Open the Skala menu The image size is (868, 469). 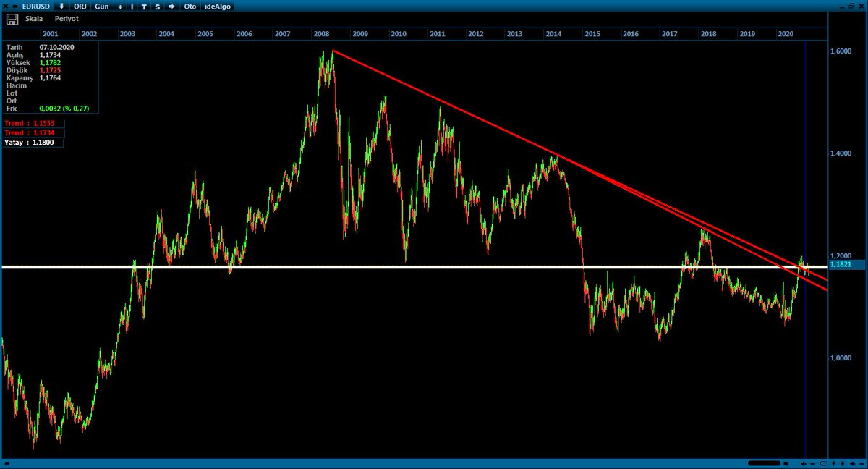click(x=34, y=18)
